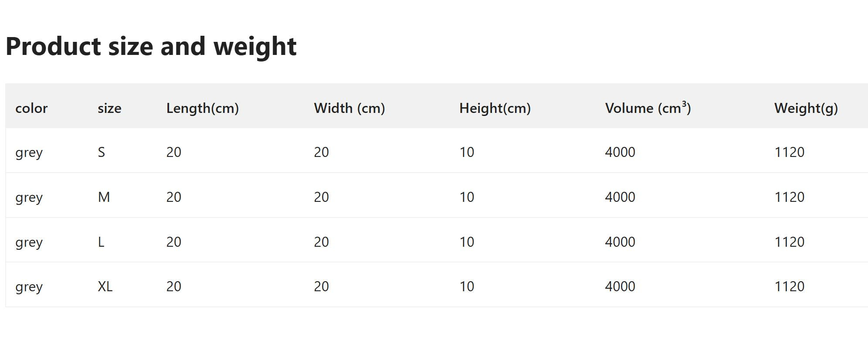This screenshot has height=337, width=868.
Task: Select the size "S" cell
Action: pyautogui.click(x=102, y=152)
